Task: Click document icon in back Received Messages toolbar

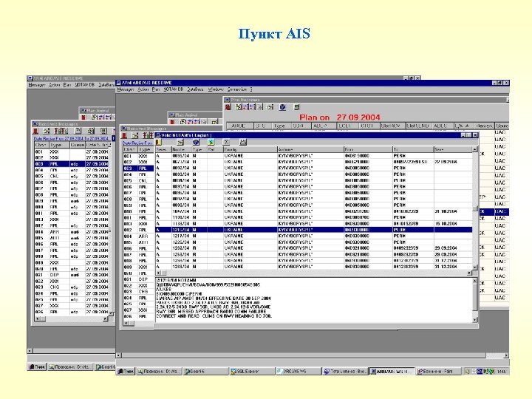Action: point(78,131)
